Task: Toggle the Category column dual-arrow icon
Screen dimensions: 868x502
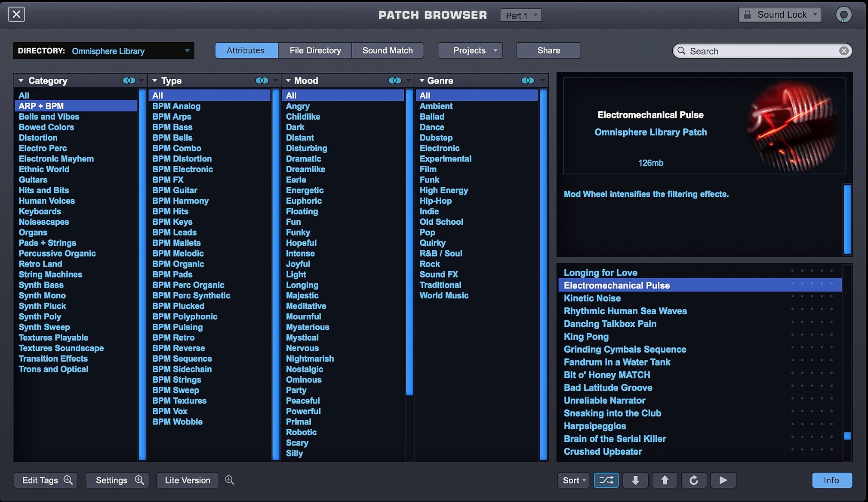Action: (x=127, y=80)
